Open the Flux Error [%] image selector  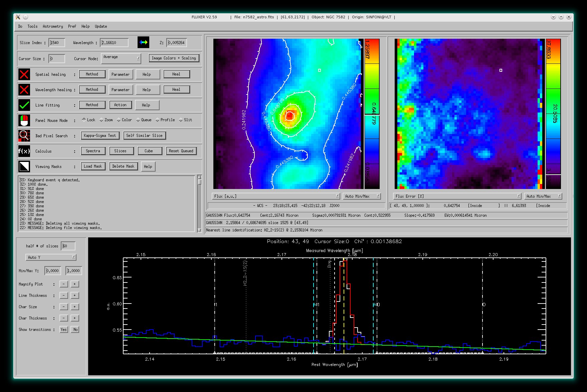457,196
